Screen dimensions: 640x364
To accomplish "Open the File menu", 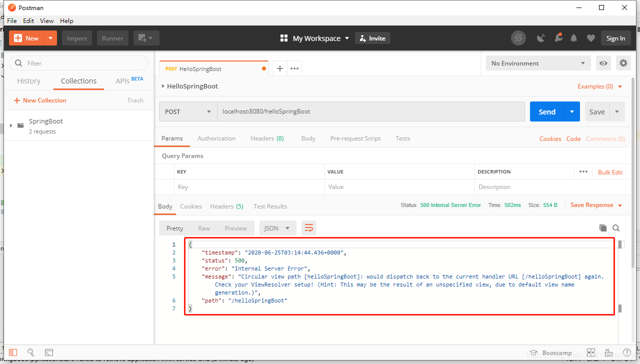I will click(x=12, y=20).
